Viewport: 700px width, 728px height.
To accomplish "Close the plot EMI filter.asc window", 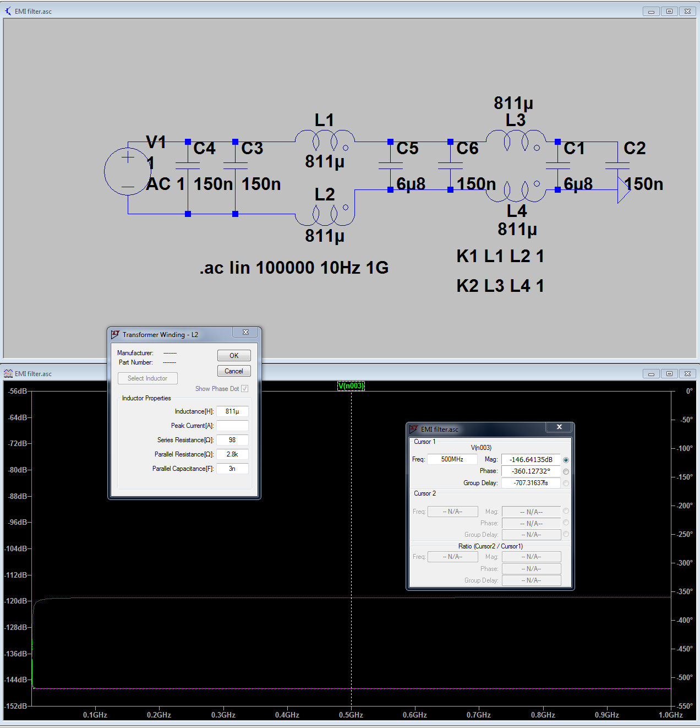I will click(x=687, y=373).
